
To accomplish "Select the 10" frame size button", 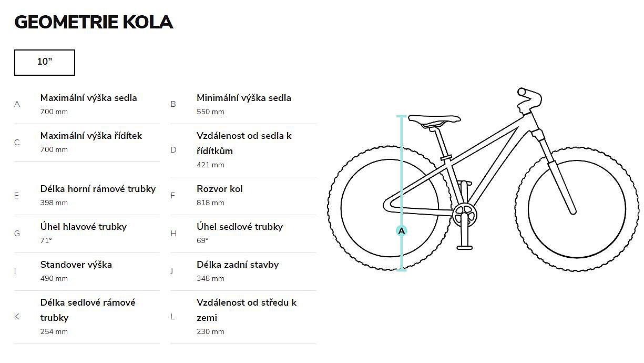I will point(45,63).
